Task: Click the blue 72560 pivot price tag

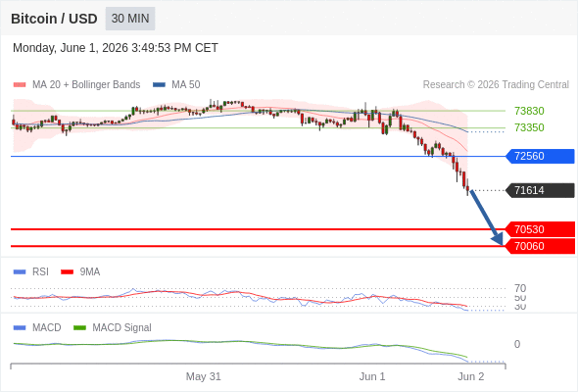Action: coord(540,157)
